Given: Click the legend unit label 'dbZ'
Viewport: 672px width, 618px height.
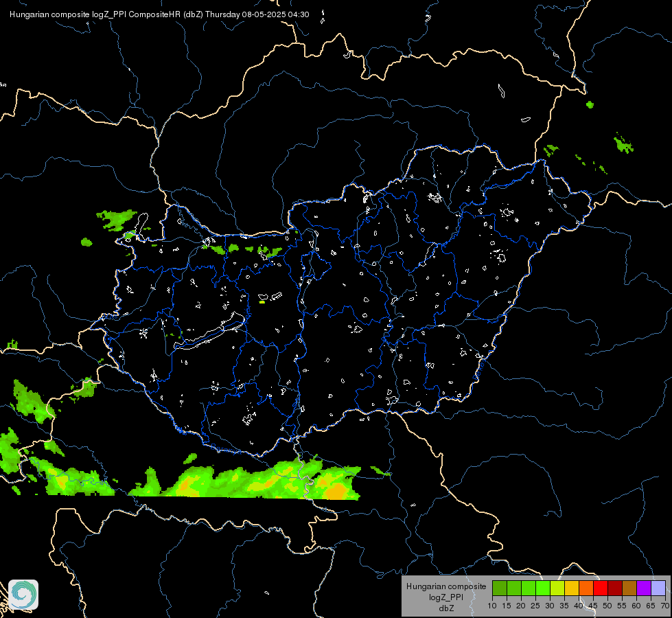Looking at the screenshot, I should point(446,608).
